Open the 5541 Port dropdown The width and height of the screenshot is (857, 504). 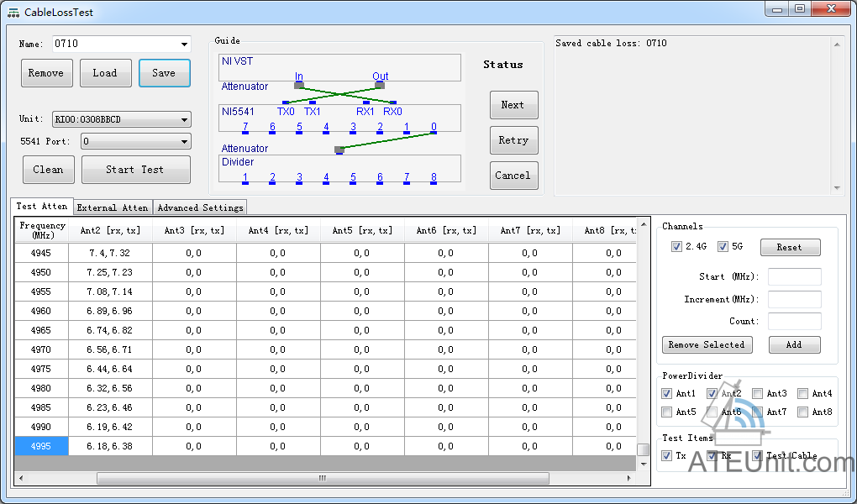(x=184, y=142)
